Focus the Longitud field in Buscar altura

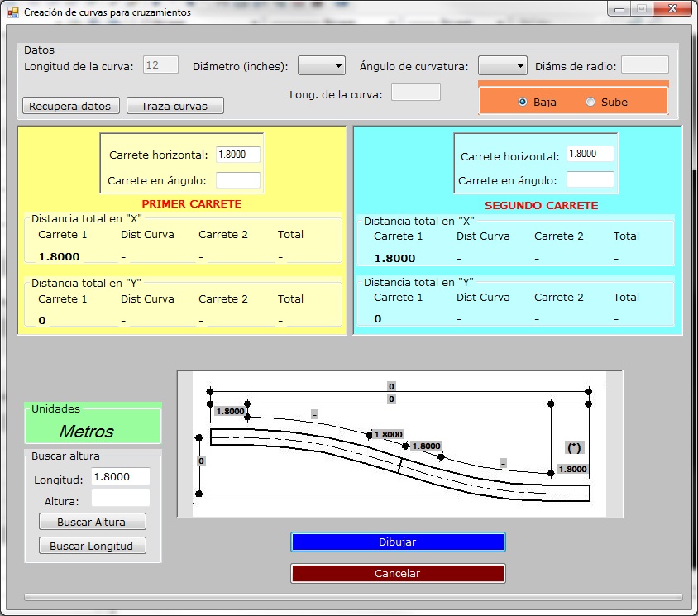pyautogui.click(x=120, y=477)
